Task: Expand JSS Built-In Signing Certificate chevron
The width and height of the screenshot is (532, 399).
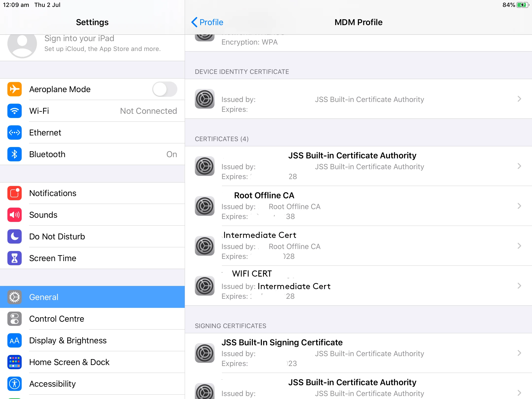Action: 519,353
